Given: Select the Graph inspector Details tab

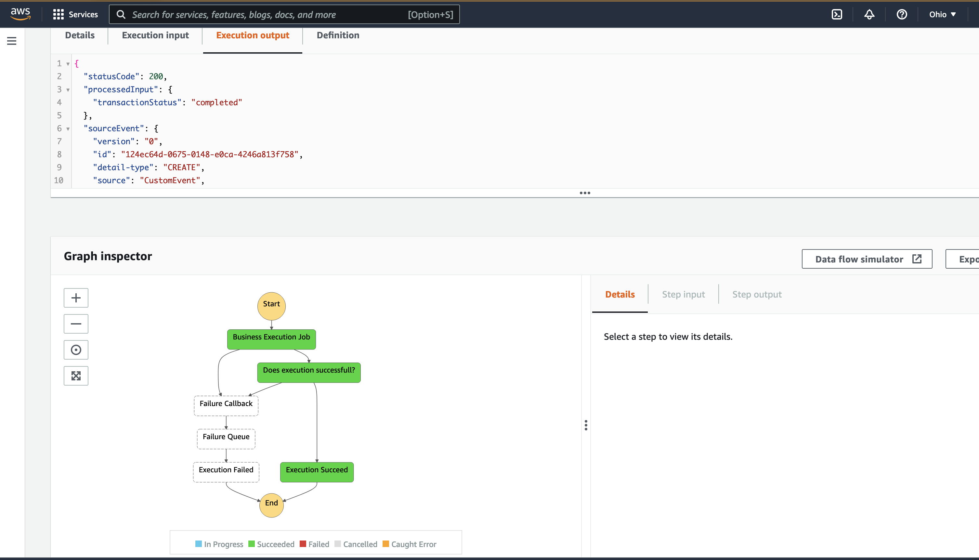Looking at the screenshot, I should [x=620, y=295].
